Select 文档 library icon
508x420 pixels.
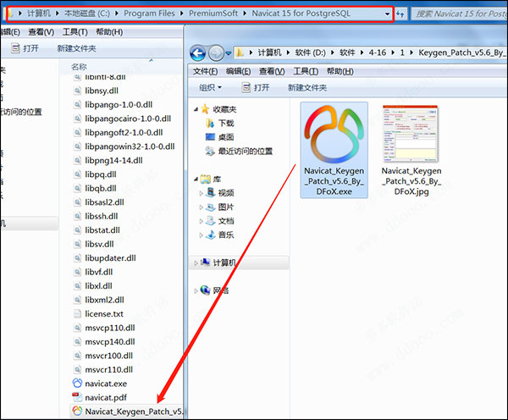pos(211,221)
